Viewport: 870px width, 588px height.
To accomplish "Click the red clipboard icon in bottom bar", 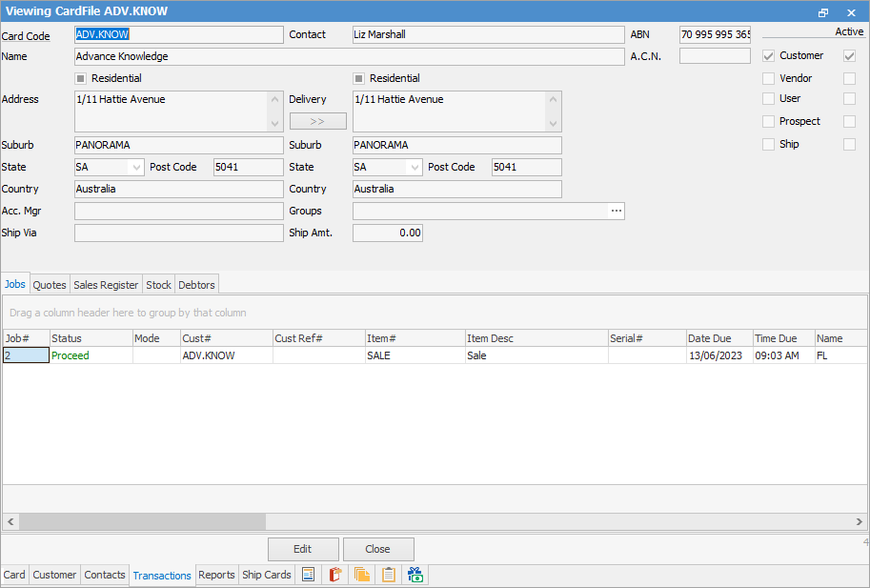I will pyautogui.click(x=334, y=575).
